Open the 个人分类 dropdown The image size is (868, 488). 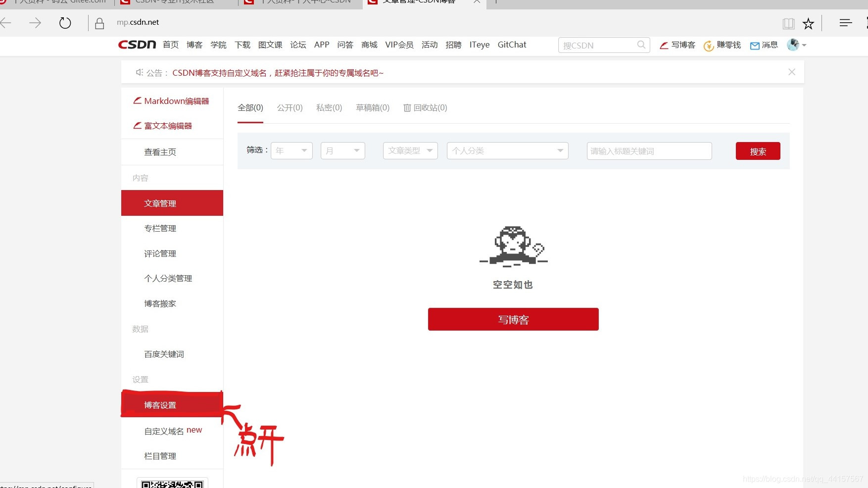pyautogui.click(x=507, y=150)
